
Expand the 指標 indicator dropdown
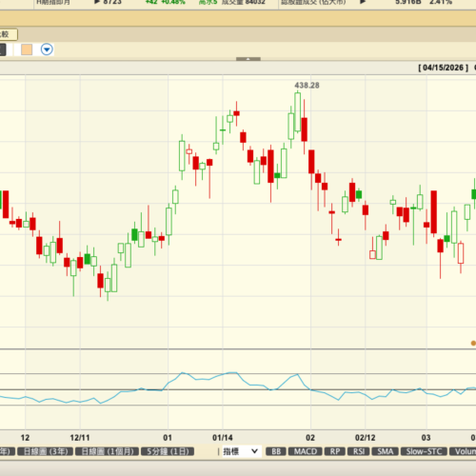(241, 451)
